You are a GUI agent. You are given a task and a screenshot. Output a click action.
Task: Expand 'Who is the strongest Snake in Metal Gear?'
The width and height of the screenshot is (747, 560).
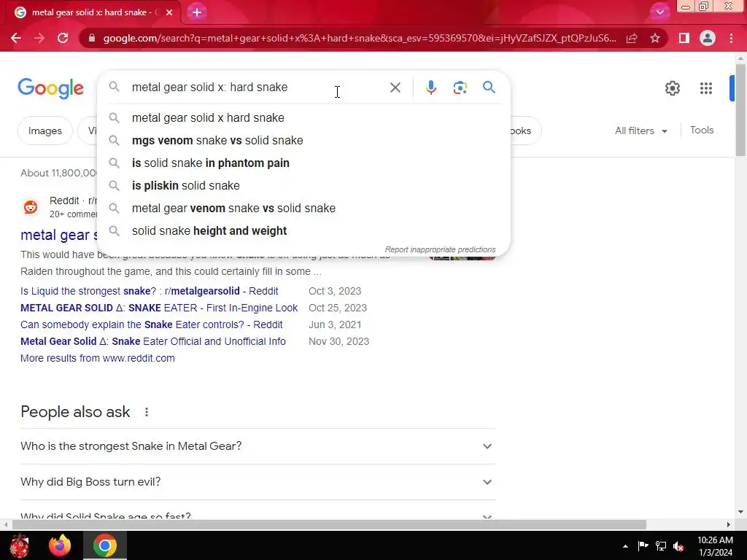pyautogui.click(x=258, y=446)
